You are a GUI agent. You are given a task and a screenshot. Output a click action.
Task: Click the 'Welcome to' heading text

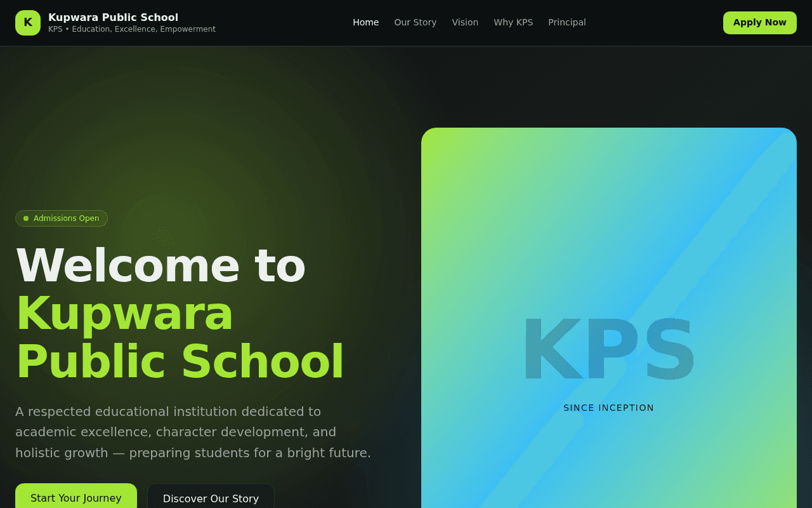pos(160,265)
